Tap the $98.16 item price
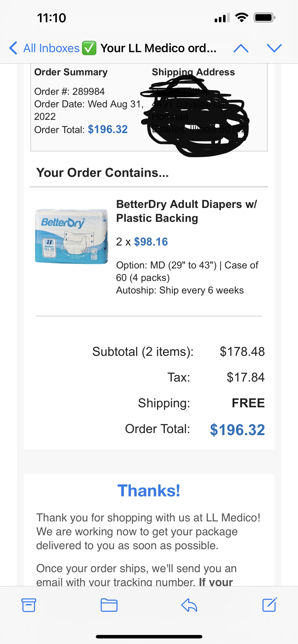 151,242
